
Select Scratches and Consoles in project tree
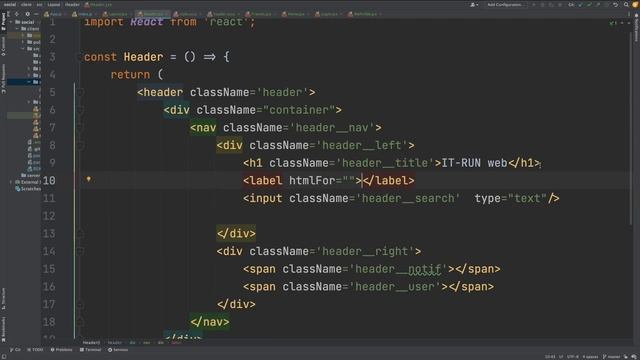(29, 189)
